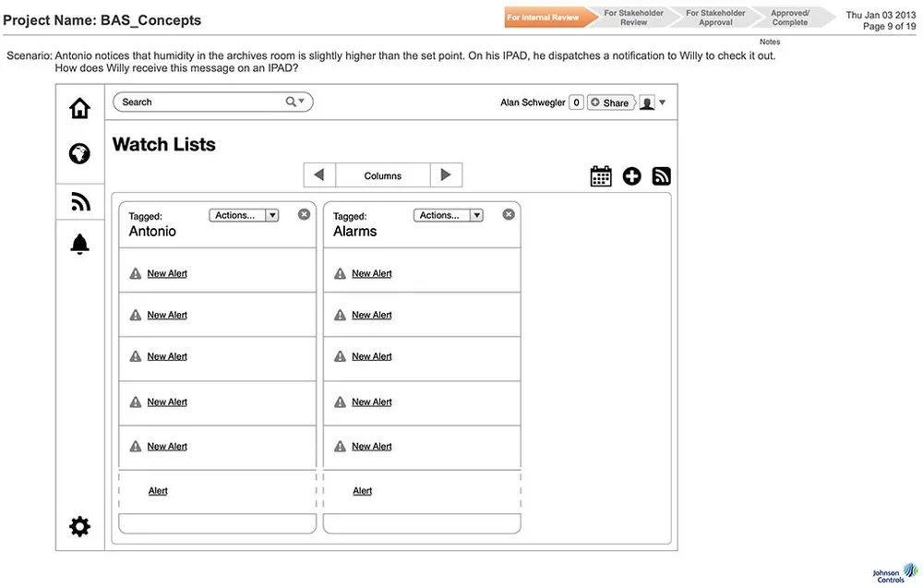923x588 pixels.
Task: Open the Home icon in sidebar
Action: pyautogui.click(x=79, y=108)
